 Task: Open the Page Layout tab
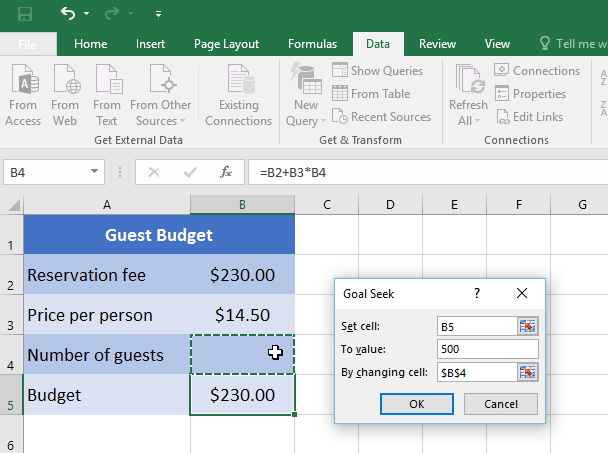(226, 44)
